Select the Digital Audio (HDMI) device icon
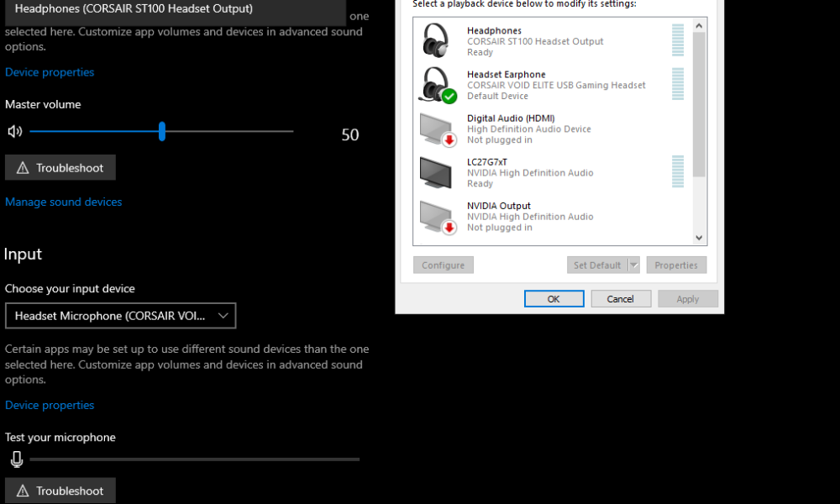840x504 pixels. [x=435, y=127]
